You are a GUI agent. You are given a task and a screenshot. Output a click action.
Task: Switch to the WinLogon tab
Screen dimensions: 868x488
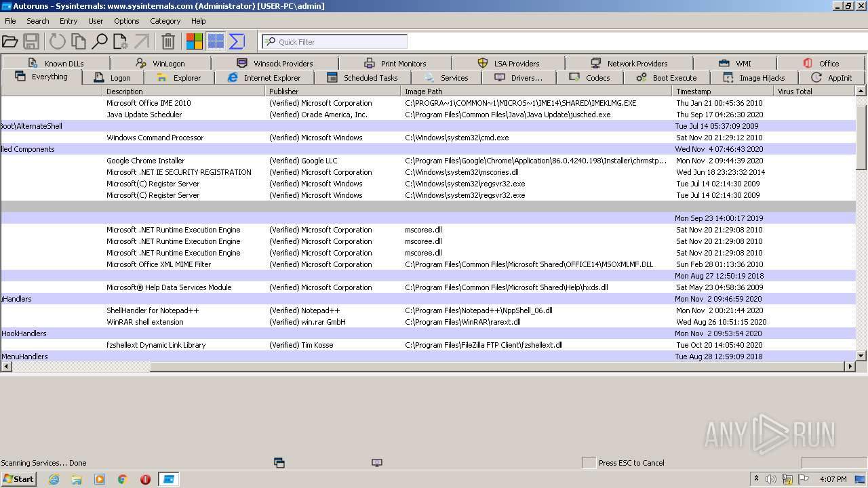pyautogui.click(x=159, y=63)
